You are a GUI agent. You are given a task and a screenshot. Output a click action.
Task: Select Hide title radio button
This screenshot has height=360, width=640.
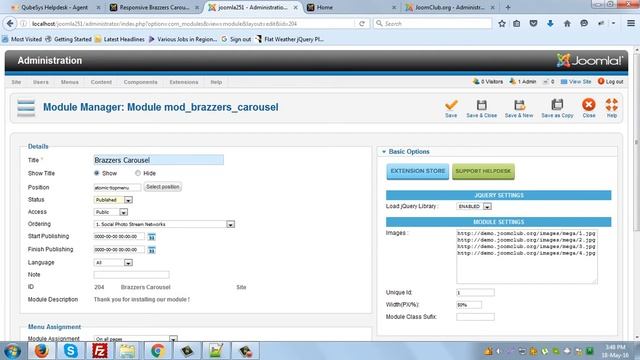[x=138, y=173]
